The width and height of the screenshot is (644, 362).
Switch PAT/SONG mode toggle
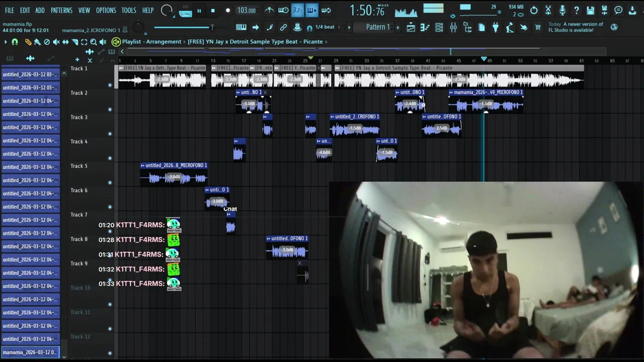coord(186,11)
